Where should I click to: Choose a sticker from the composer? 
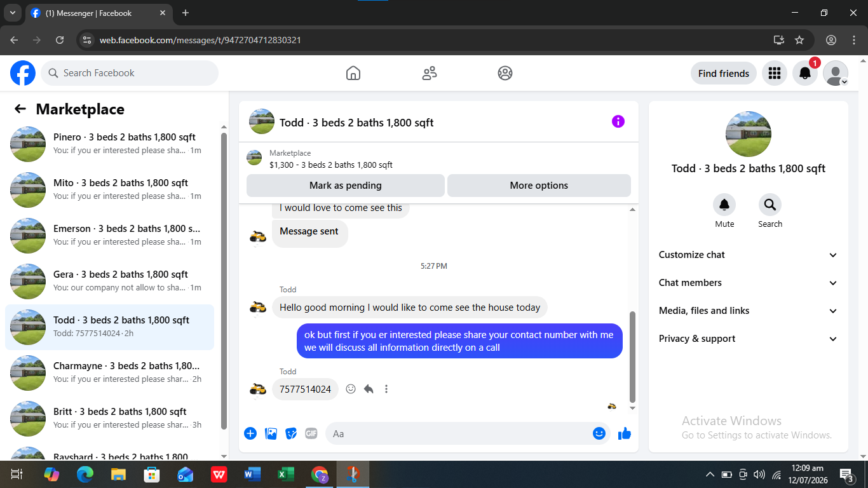(291, 433)
